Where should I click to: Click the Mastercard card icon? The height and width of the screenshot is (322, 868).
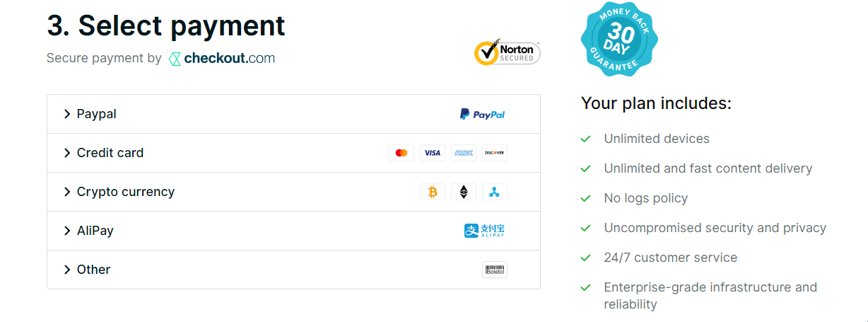point(401,153)
